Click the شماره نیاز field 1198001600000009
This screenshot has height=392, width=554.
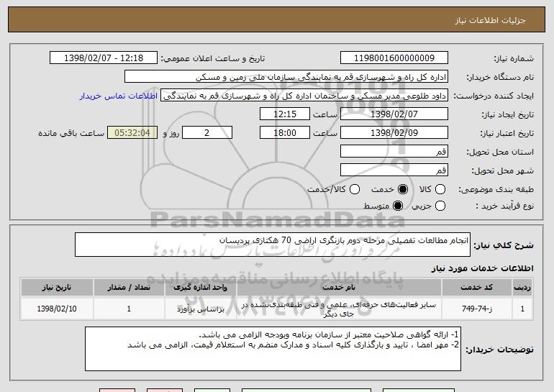coord(394,58)
